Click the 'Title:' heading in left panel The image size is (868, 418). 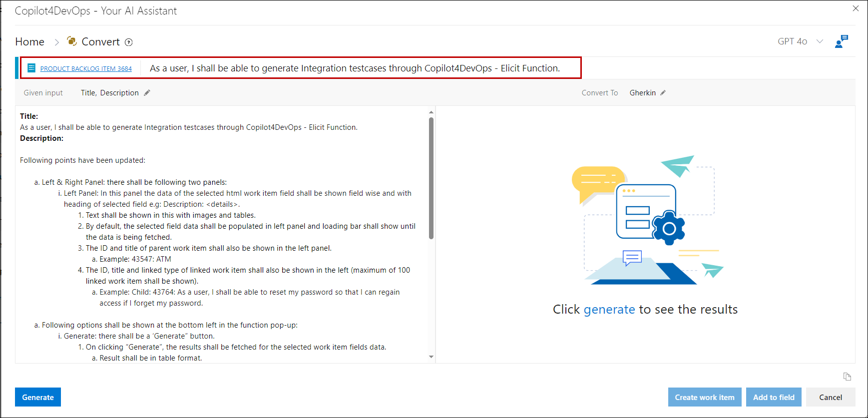click(x=29, y=116)
